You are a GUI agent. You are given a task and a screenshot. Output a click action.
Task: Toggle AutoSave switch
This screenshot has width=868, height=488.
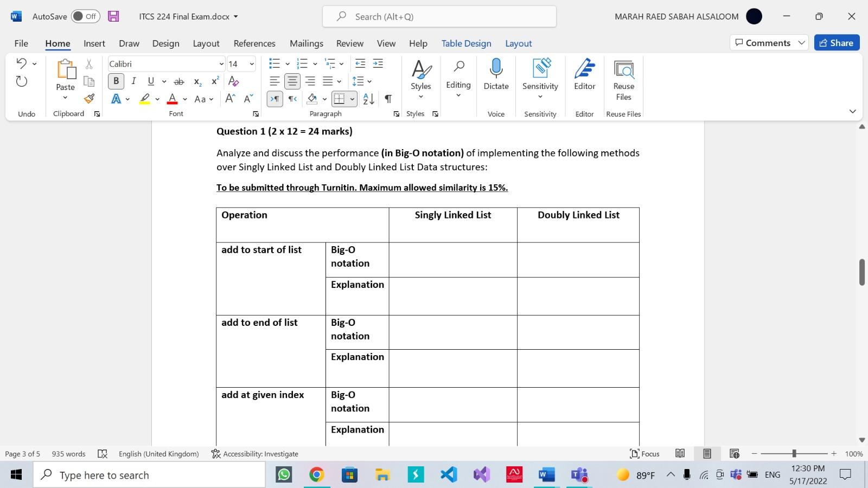pyautogui.click(x=86, y=16)
